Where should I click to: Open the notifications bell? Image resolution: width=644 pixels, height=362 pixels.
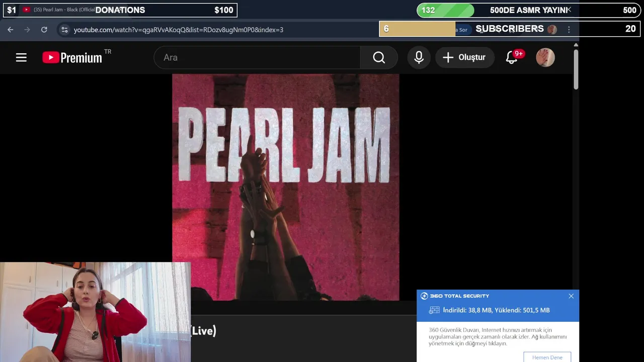(512, 57)
